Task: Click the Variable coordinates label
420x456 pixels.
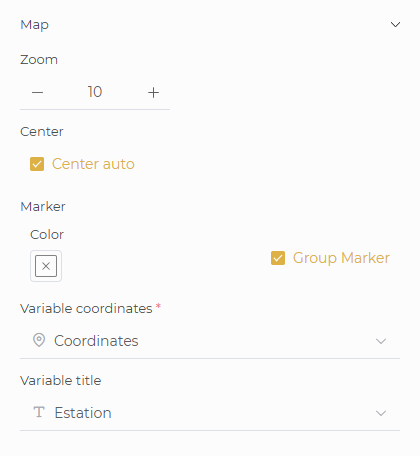Action: pyautogui.click(x=86, y=309)
